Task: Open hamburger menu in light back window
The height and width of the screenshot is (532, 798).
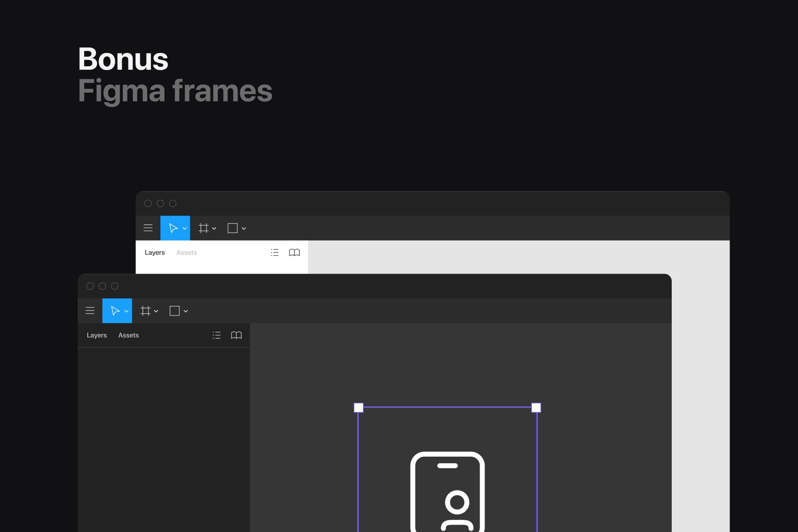Action: pos(148,228)
